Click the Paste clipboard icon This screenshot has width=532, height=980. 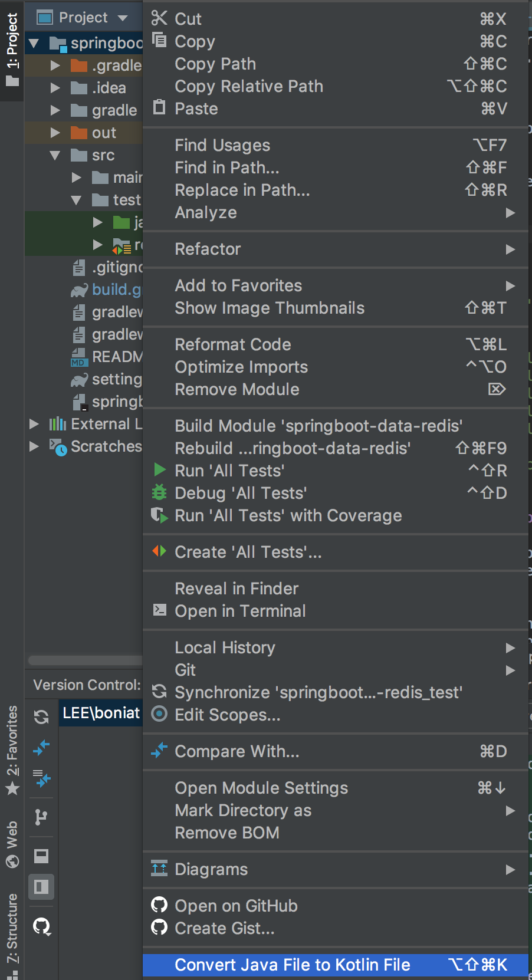[x=159, y=107]
